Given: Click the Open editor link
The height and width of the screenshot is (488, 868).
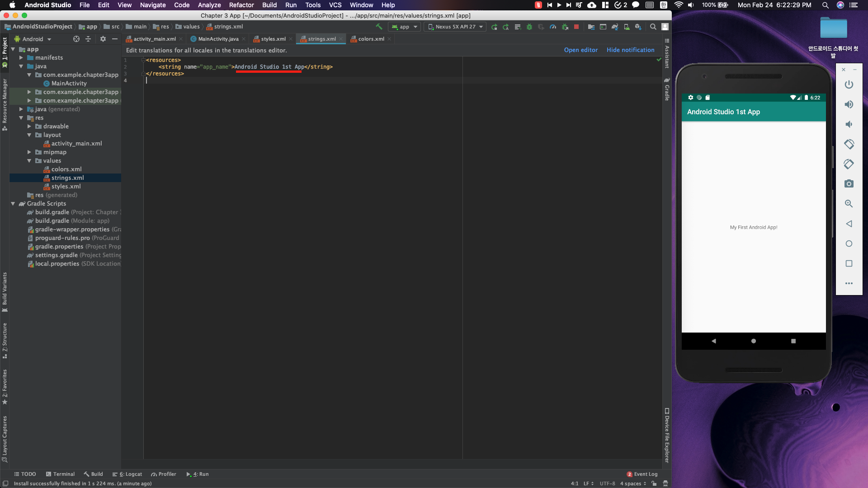Looking at the screenshot, I should coord(580,50).
